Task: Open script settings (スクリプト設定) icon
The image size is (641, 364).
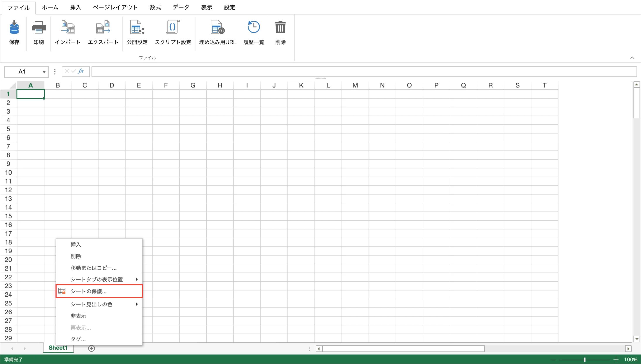Action: 173,27
